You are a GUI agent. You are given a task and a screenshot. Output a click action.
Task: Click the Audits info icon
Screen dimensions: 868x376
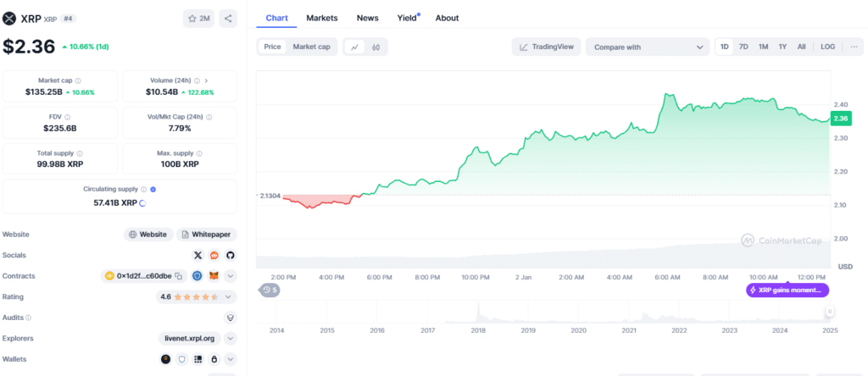click(x=28, y=318)
